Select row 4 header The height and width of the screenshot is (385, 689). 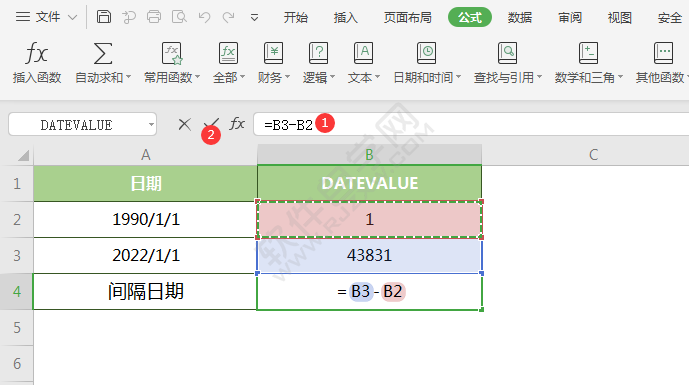pyautogui.click(x=17, y=291)
